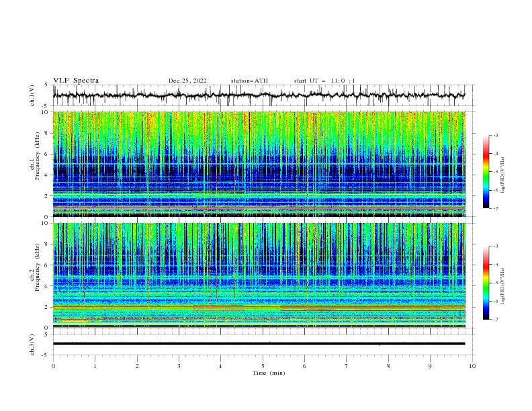Click the "8" kHz tick on ch.1 axis
This screenshot has width=532, height=411.
point(47,133)
